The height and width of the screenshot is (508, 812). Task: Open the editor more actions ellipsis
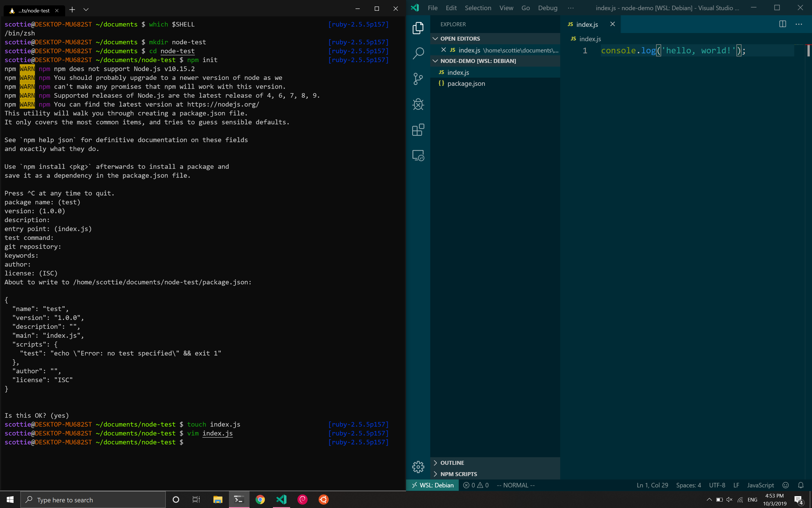point(798,24)
